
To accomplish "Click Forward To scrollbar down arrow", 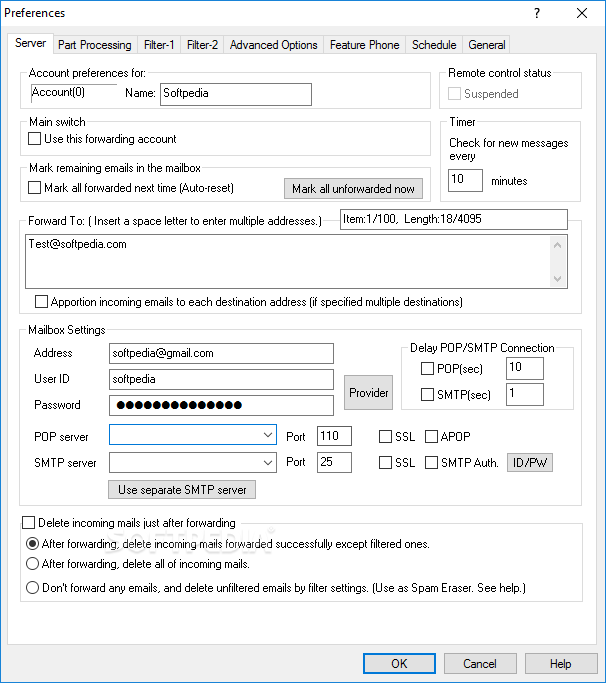I will tap(558, 278).
